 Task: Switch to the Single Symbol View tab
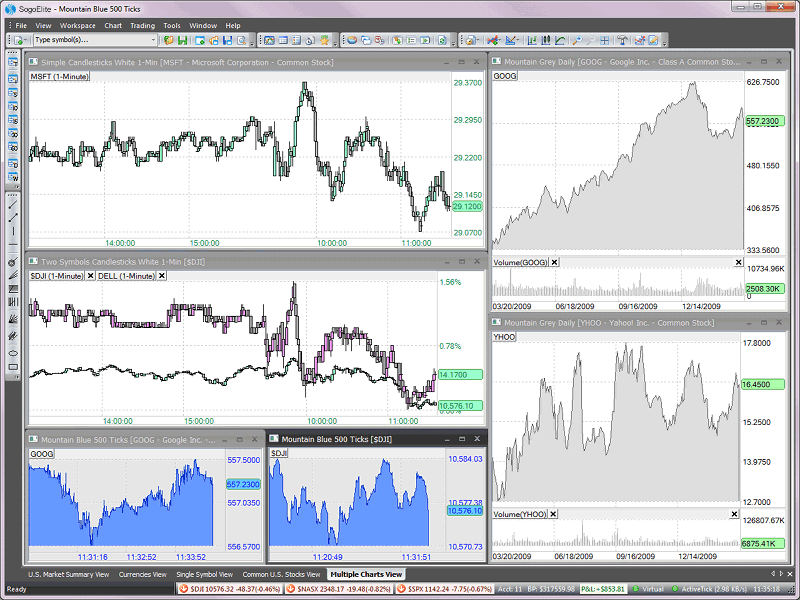pos(204,574)
